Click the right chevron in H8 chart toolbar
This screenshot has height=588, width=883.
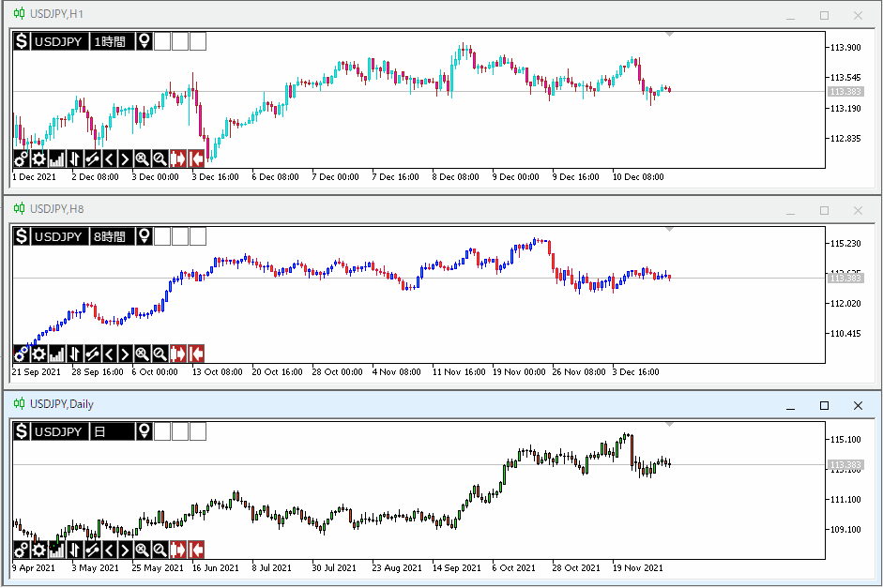click(125, 354)
